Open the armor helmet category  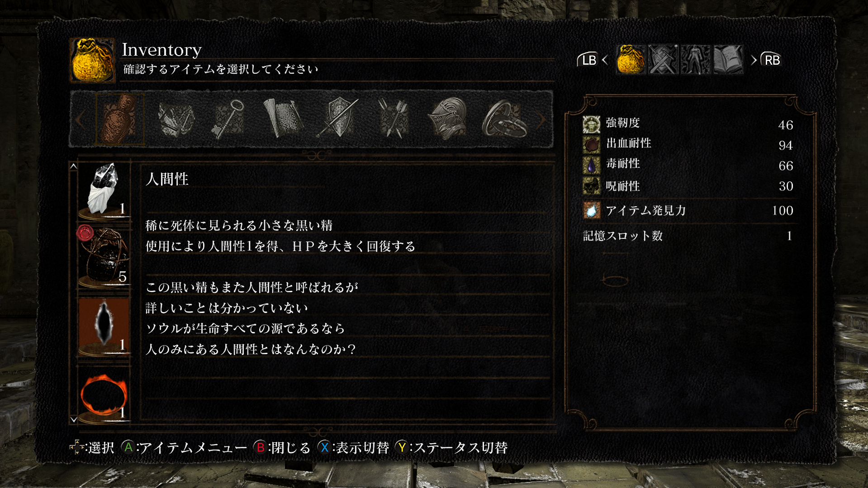coord(448,118)
